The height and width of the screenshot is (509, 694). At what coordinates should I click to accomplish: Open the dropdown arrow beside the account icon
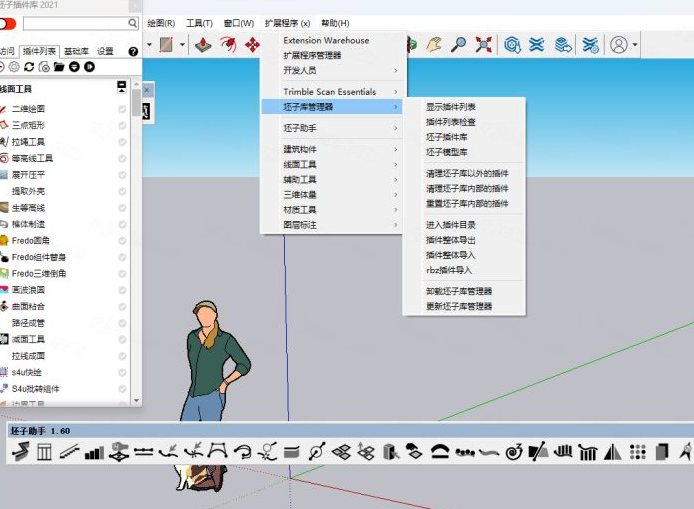coord(635,45)
